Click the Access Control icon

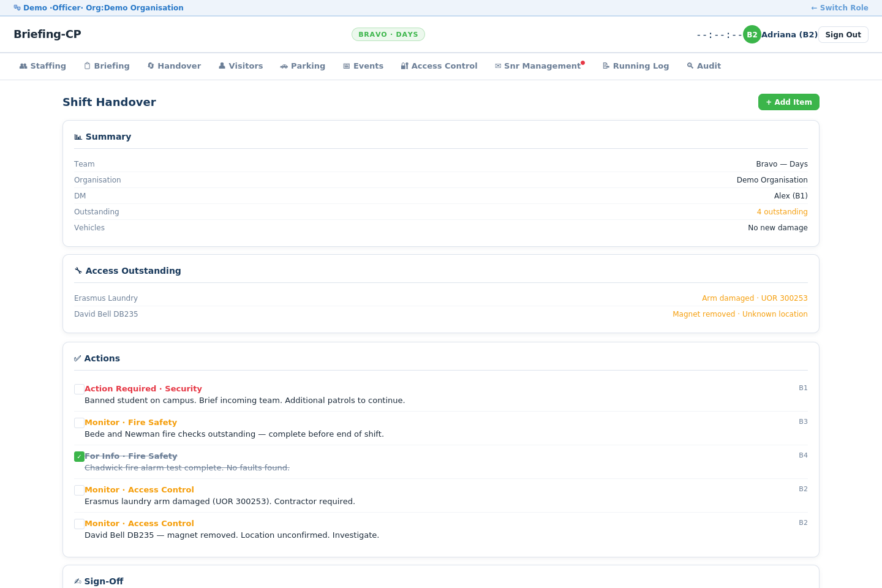tap(404, 66)
